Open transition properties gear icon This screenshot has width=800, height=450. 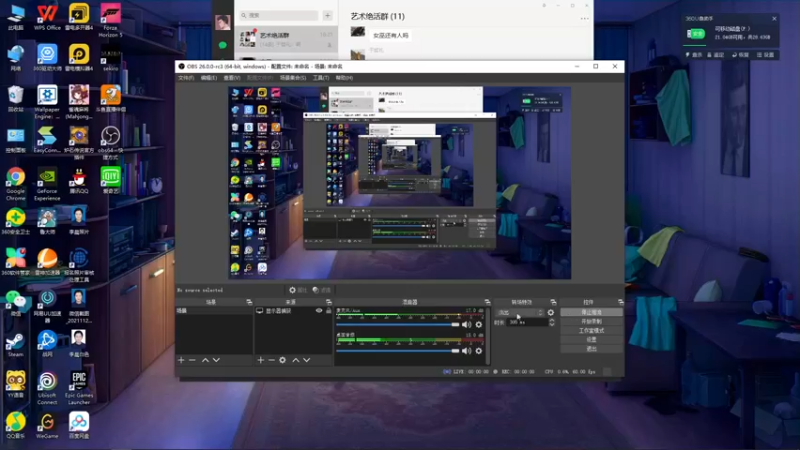pos(551,313)
